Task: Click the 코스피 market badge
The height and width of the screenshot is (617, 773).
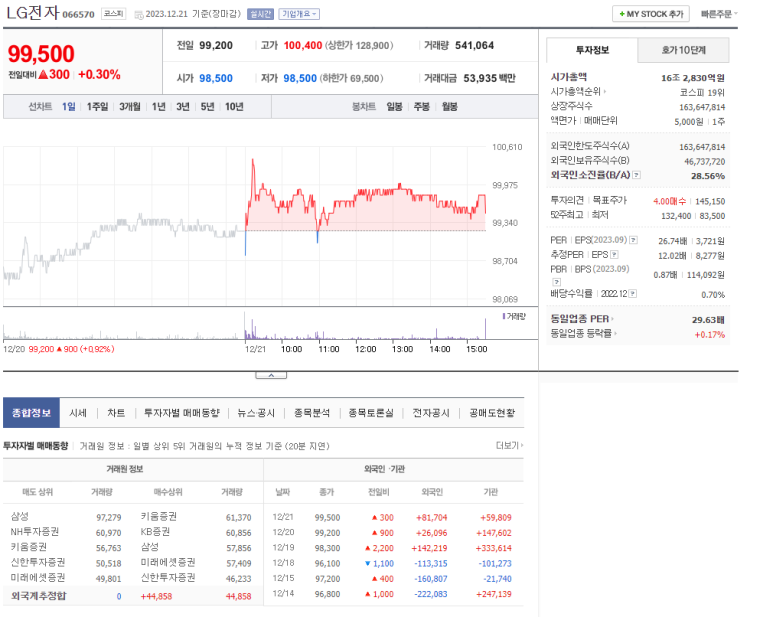Action: click(113, 14)
